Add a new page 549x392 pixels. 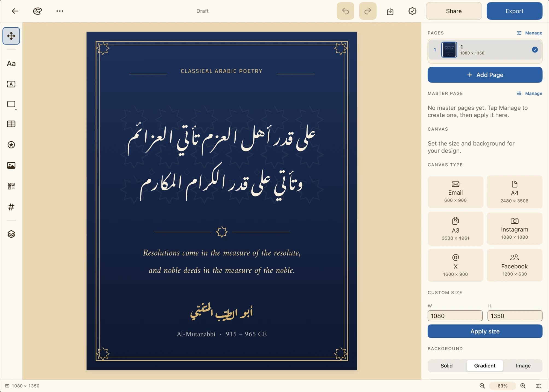(x=485, y=75)
